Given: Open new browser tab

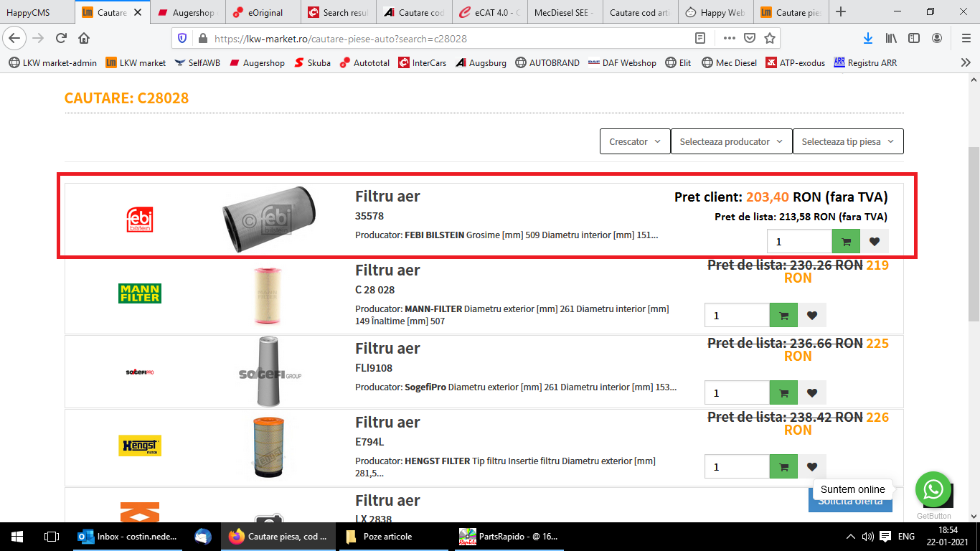Looking at the screenshot, I should [x=841, y=12].
